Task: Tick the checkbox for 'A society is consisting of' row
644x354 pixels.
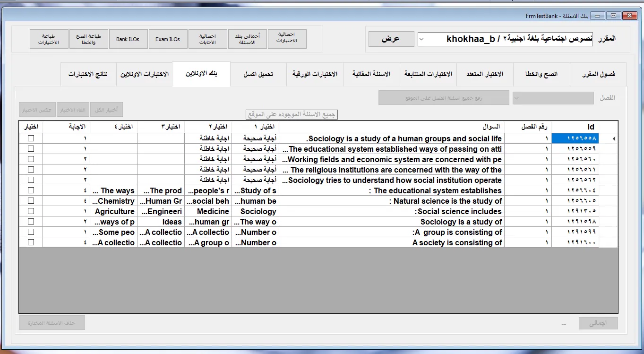Action: tap(31, 242)
